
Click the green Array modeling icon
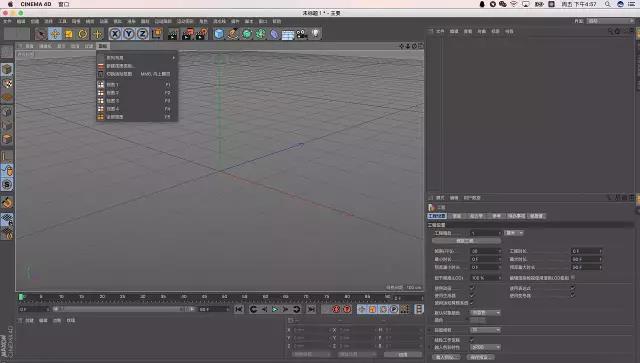click(x=260, y=34)
